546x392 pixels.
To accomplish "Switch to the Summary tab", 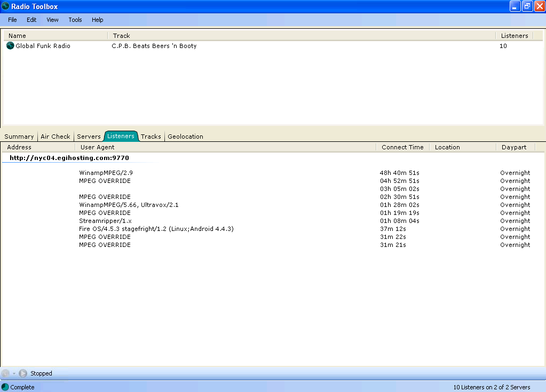I will coord(19,137).
